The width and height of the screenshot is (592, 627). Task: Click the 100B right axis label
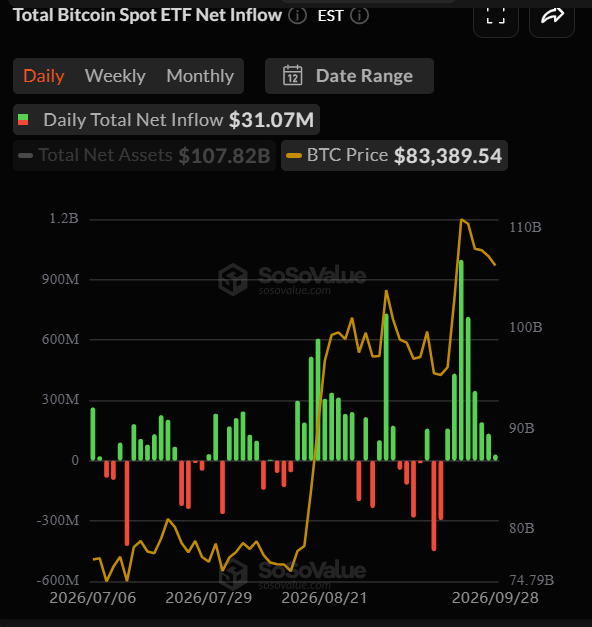[526, 327]
